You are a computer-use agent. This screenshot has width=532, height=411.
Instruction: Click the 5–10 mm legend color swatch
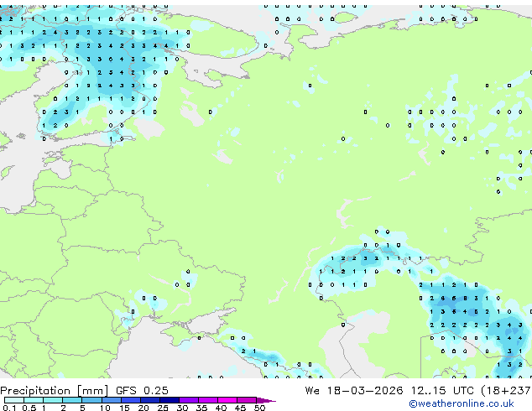point(92,400)
